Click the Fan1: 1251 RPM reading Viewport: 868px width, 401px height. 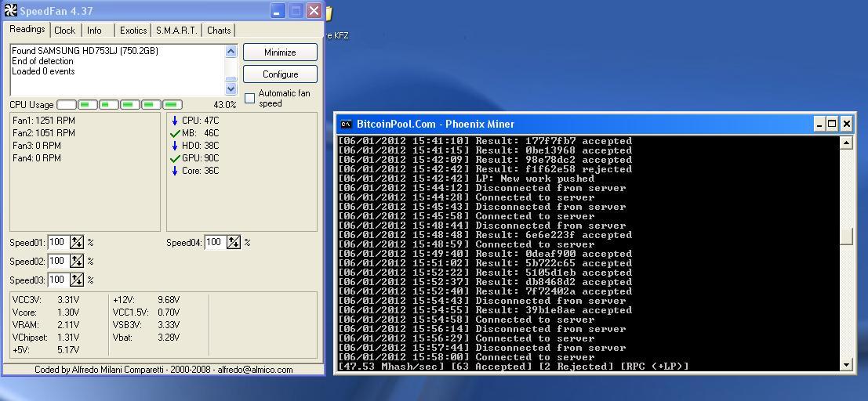pos(44,120)
